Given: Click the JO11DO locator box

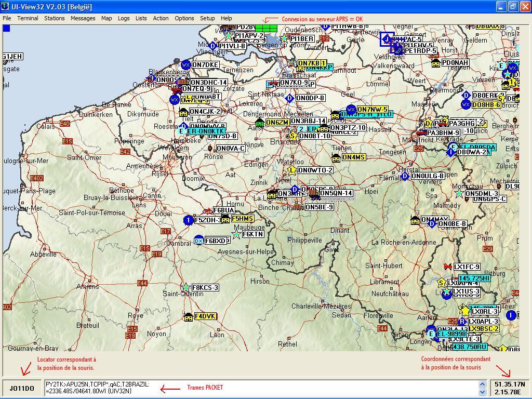Looking at the screenshot, I should 22,388.
